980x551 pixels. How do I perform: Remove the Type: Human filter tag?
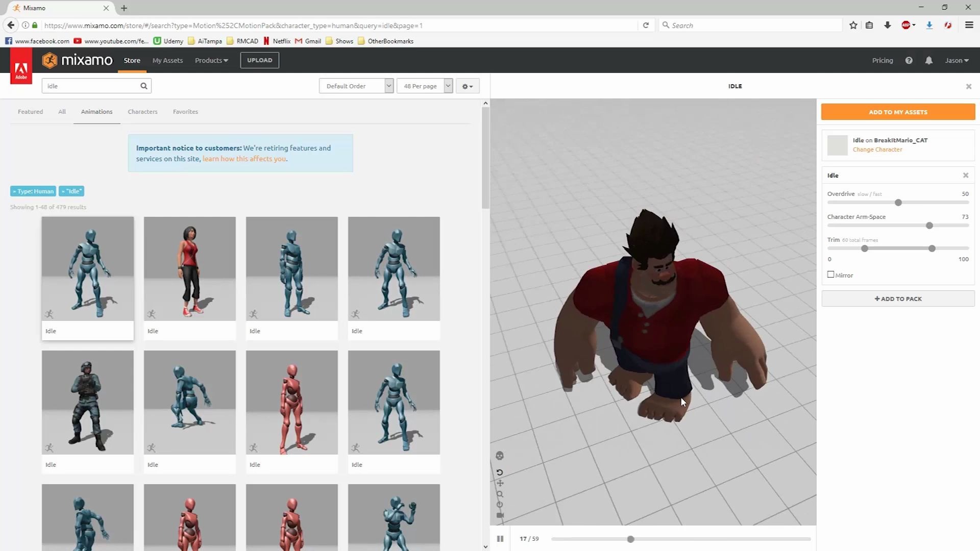coord(33,191)
